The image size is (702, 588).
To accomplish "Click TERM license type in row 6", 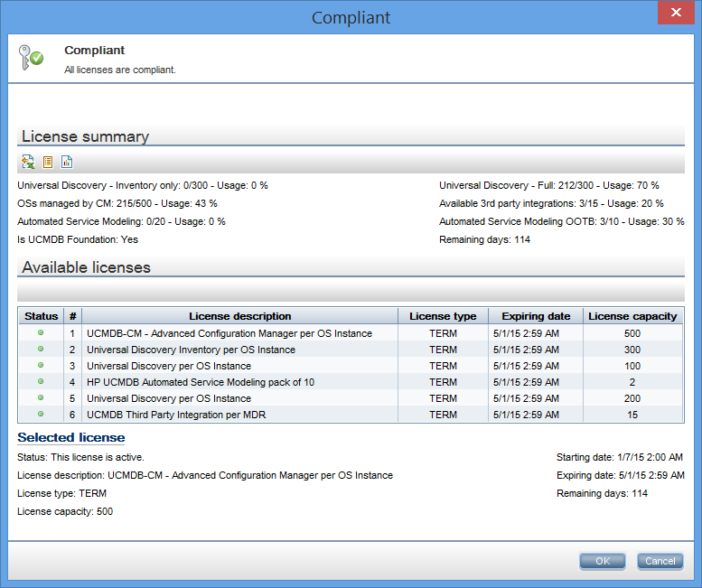I will pyautogui.click(x=444, y=415).
